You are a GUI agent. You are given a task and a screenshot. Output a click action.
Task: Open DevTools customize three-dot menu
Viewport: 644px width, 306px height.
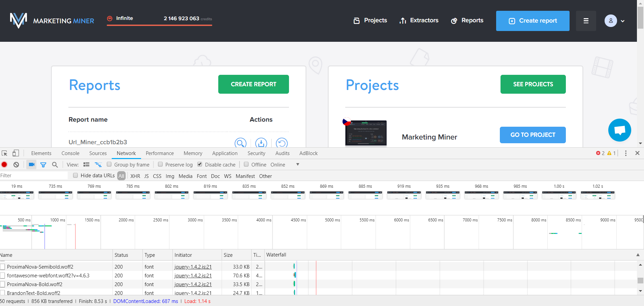[626, 153]
